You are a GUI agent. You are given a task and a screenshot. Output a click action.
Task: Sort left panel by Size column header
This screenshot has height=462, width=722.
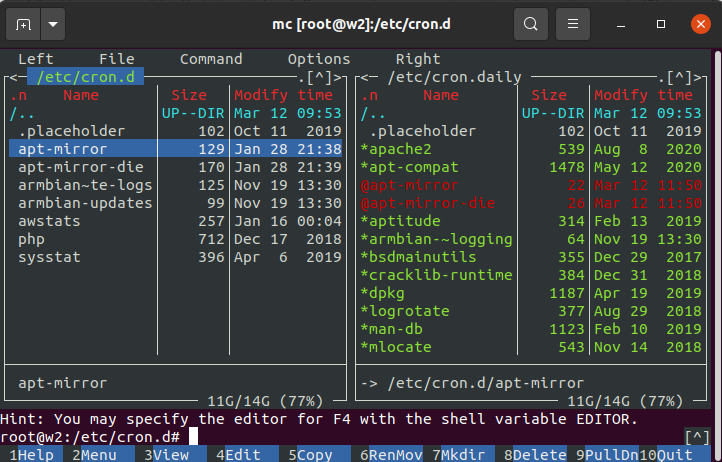pos(189,95)
